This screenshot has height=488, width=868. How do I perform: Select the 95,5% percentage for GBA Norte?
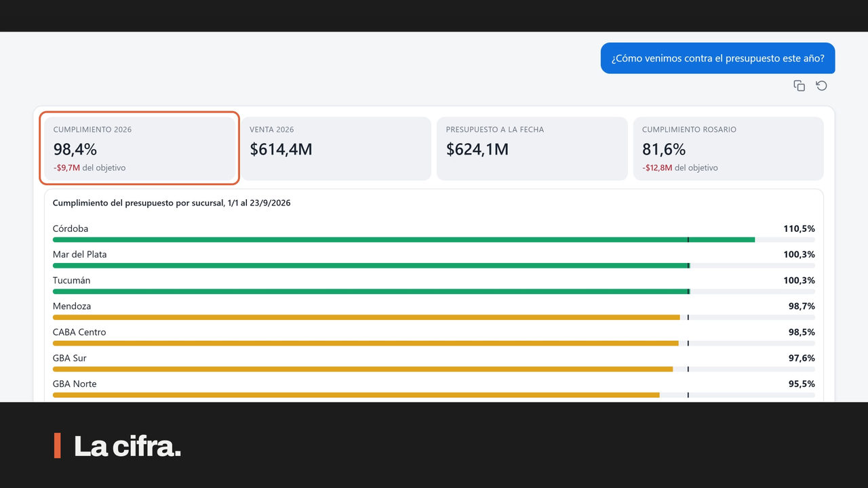tap(802, 384)
